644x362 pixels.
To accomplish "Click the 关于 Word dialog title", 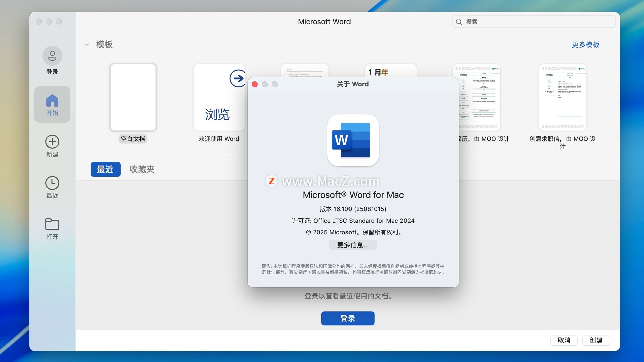I will [353, 84].
